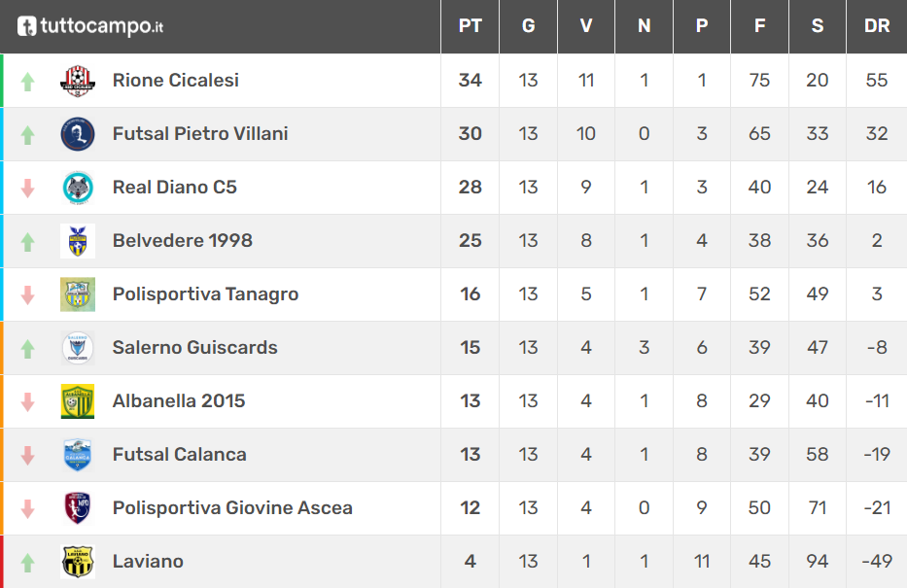Sort standings by the DR column header
The width and height of the screenshot is (907, 588).
tap(877, 26)
